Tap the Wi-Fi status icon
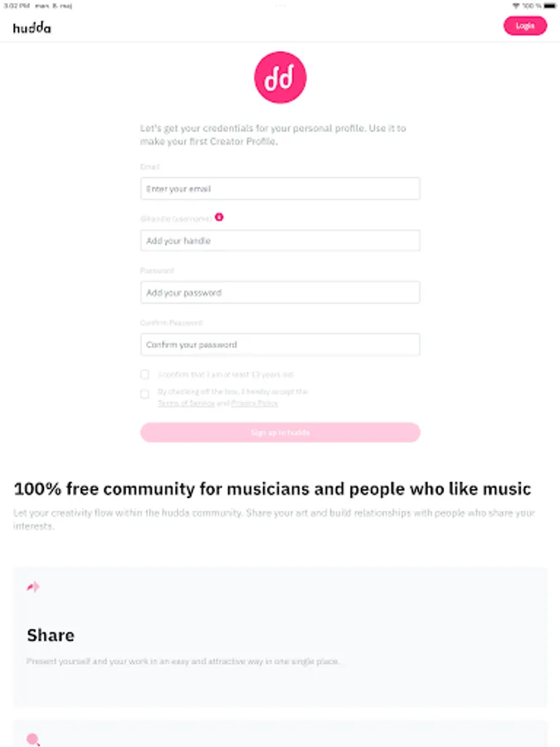Image resolution: width=560 pixels, height=747 pixels. tap(516, 5)
